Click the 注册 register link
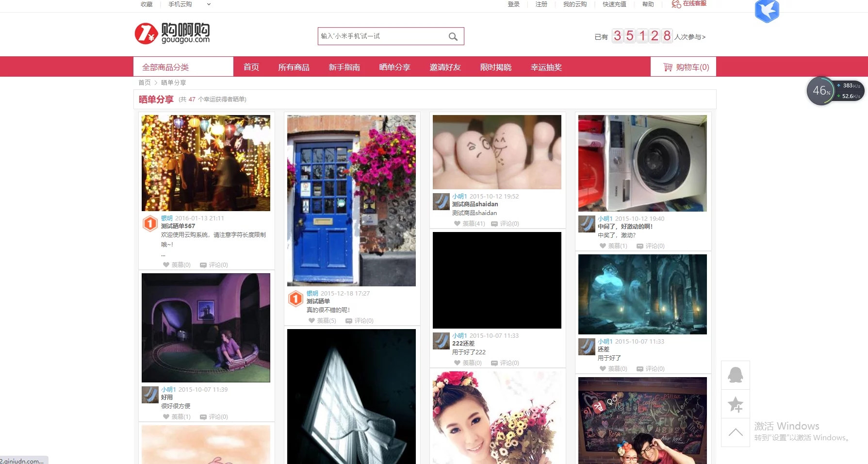 [x=541, y=4]
